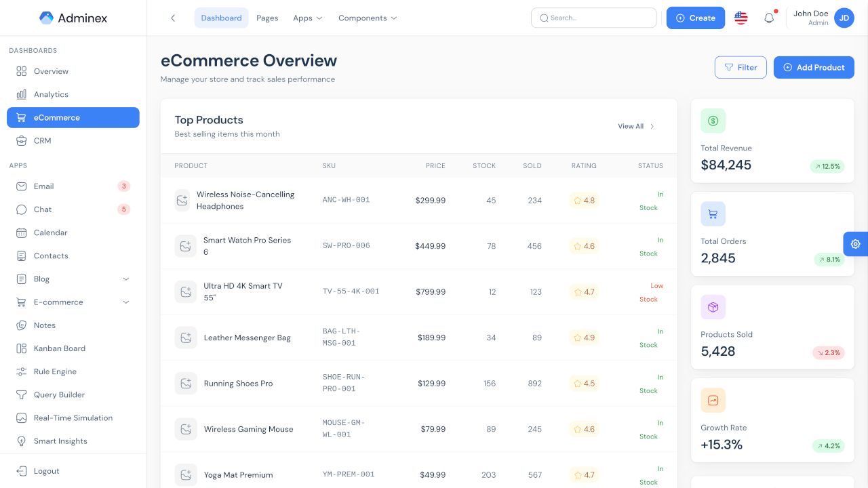Change language via US flag icon
Screen dimensions: 868x488
point(741,18)
